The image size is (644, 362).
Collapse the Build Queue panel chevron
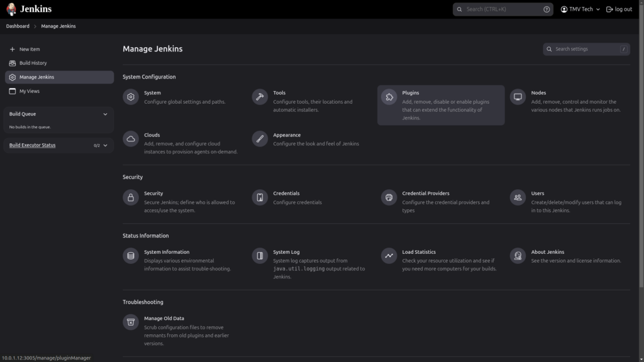[105, 114]
